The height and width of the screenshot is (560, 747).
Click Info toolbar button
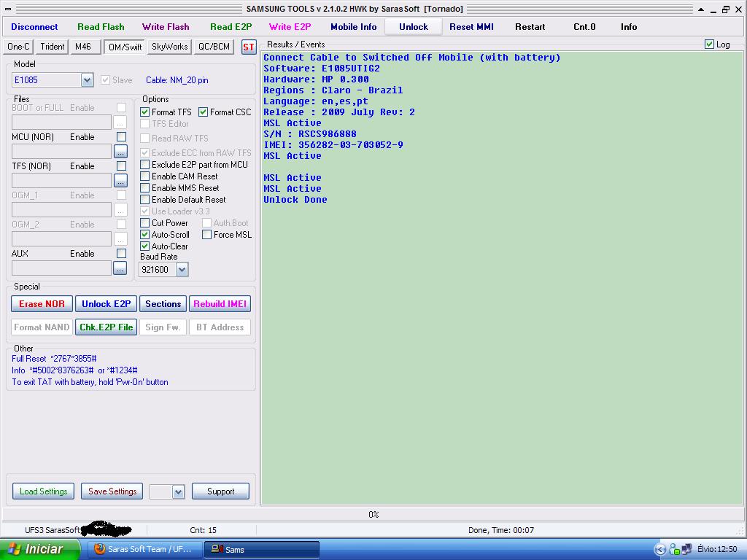click(x=629, y=27)
